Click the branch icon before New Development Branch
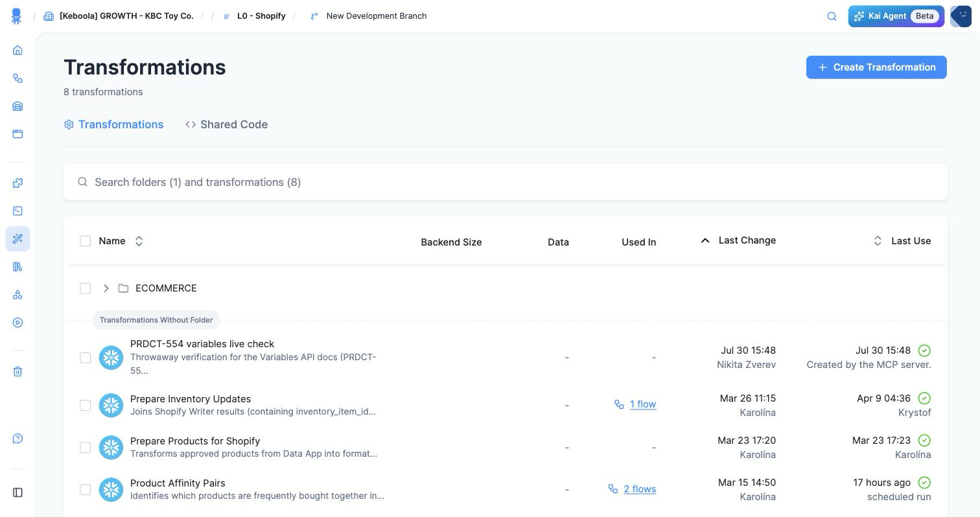This screenshot has width=980, height=517. (314, 16)
